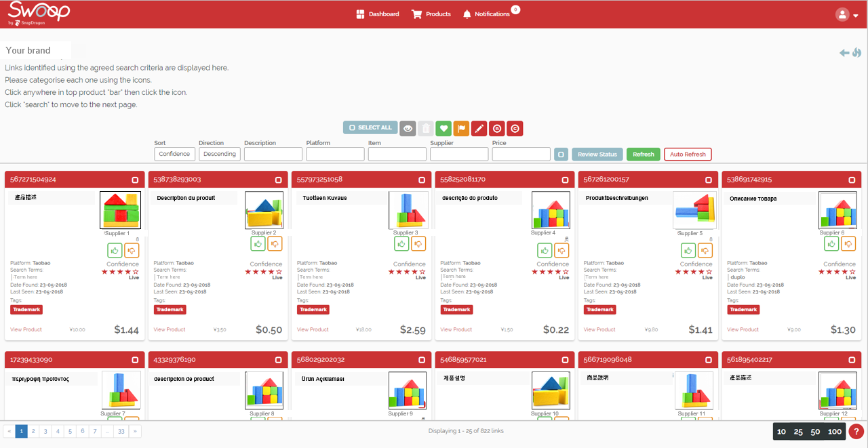Click the green Refresh button
Image resolution: width=868 pixels, height=448 pixels.
tap(644, 155)
